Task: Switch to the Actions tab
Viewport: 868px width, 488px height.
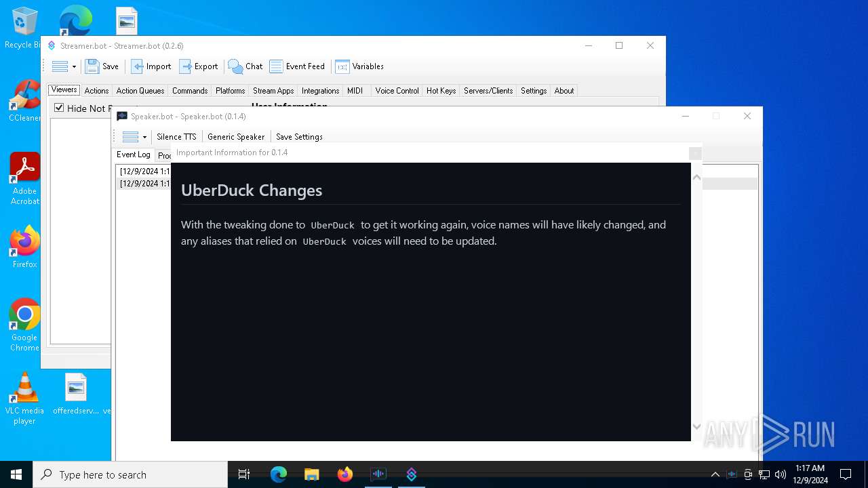Action: pos(96,91)
